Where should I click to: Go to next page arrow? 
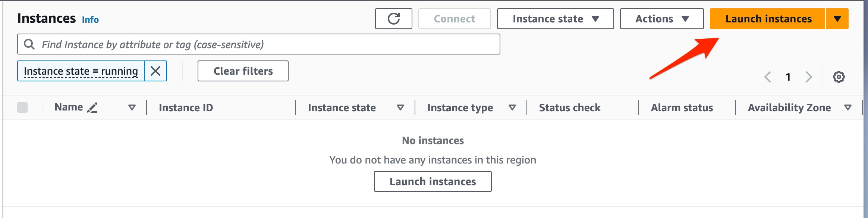pyautogui.click(x=808, y=77)
